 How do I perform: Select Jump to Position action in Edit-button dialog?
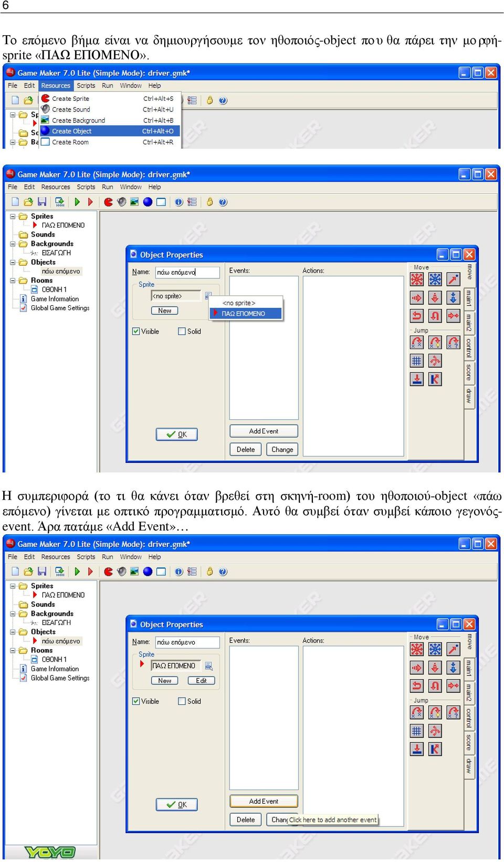[417, 712]
